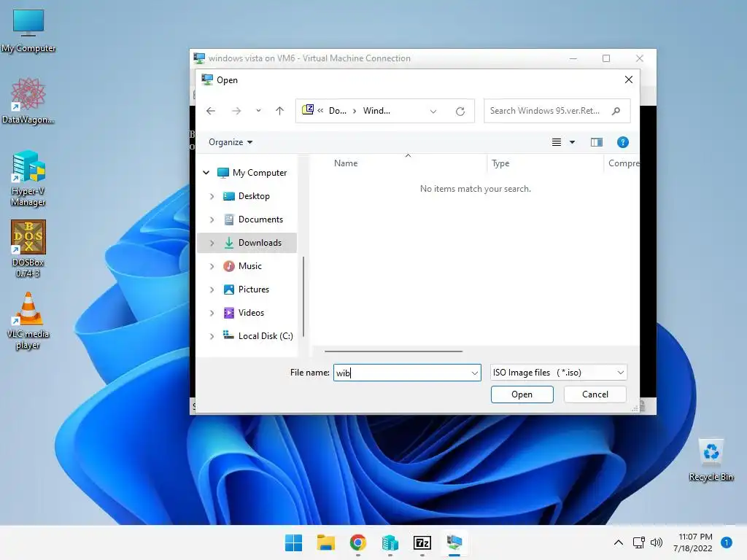
Task: Select Music in navigation tree
Action: 242,266
